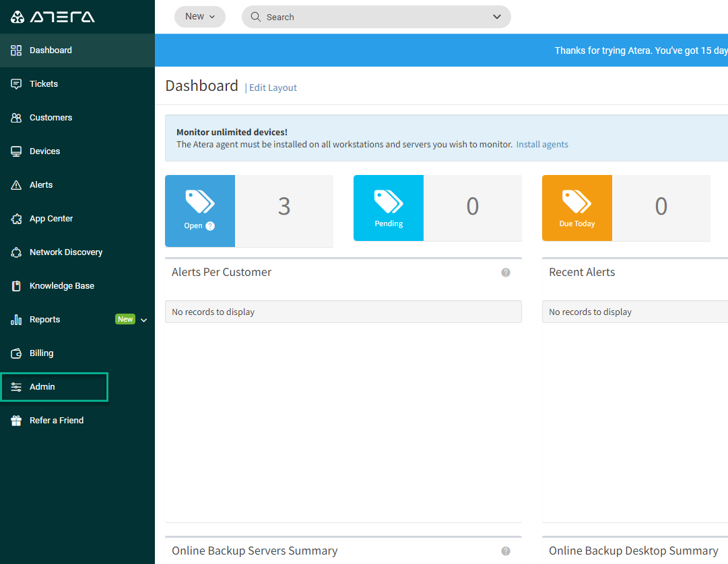Image resolution: width=728 pixels, height=564 pixels.
Task: Open Tickets from the sidebar
Action: click(77, 84)
